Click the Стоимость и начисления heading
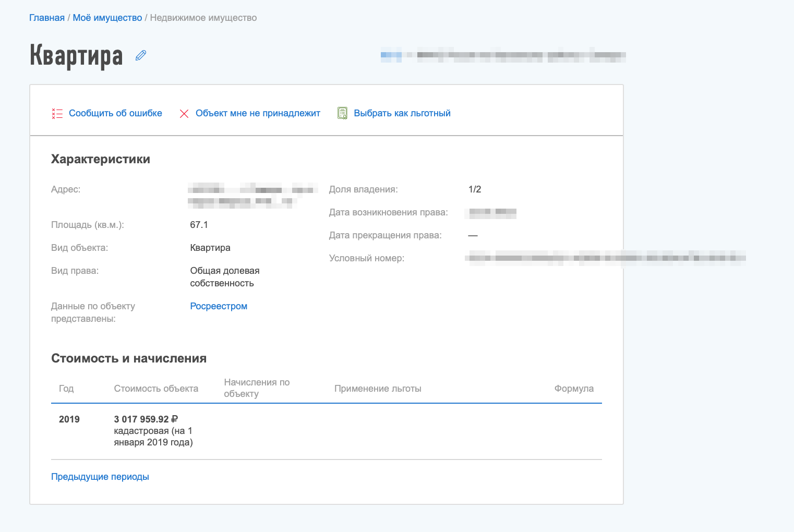Screen dimensions: 794x532 click(x=129, y=358)
